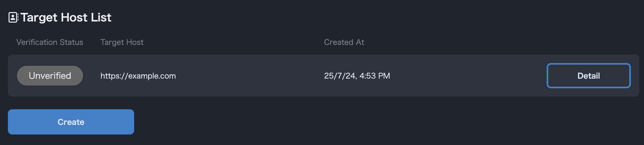Click the gray Unverified pill label

[x=50, y=76]
